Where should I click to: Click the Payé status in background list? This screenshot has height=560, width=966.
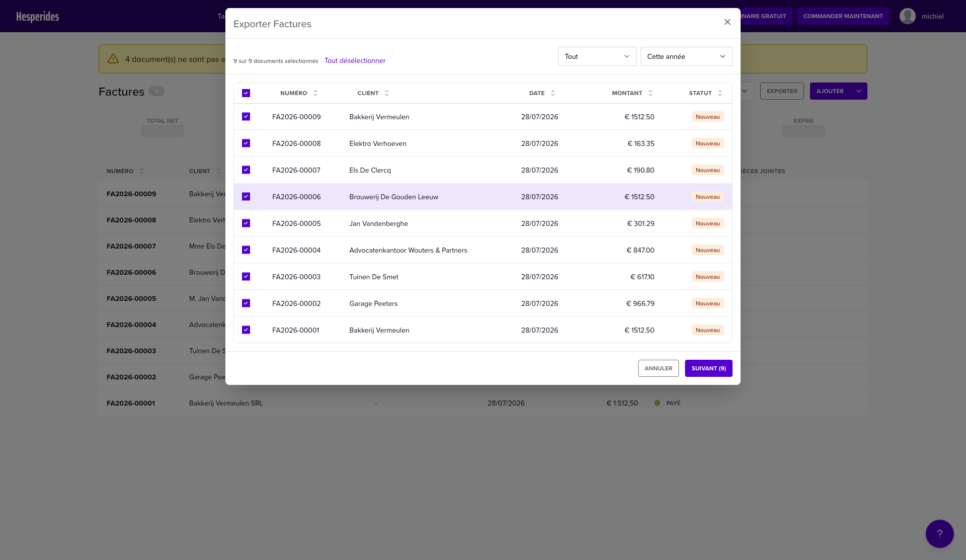667,403
